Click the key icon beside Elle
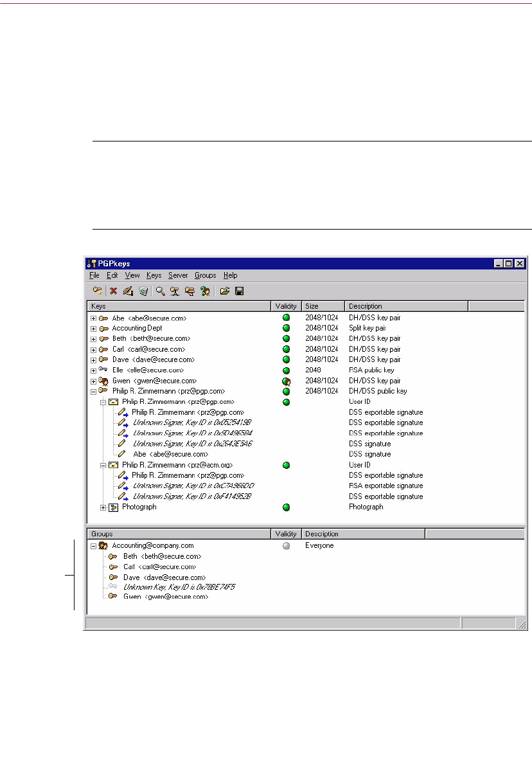 click(103, 369)
